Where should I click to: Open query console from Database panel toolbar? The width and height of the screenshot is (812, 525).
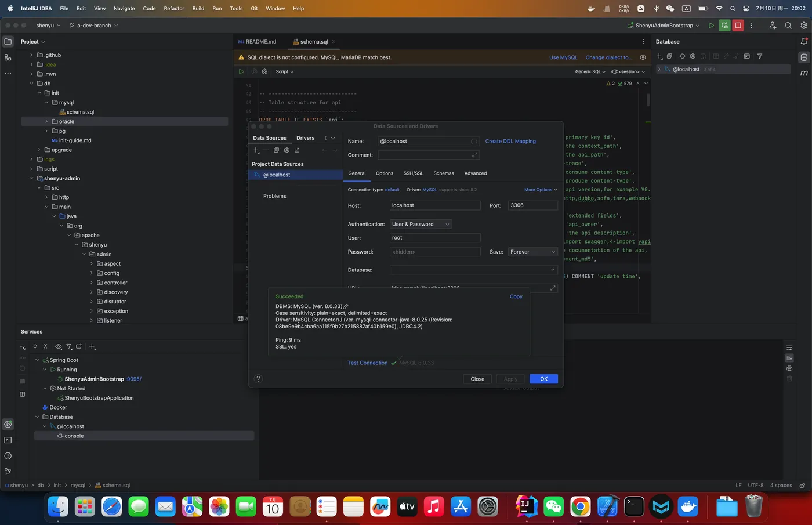746,56
